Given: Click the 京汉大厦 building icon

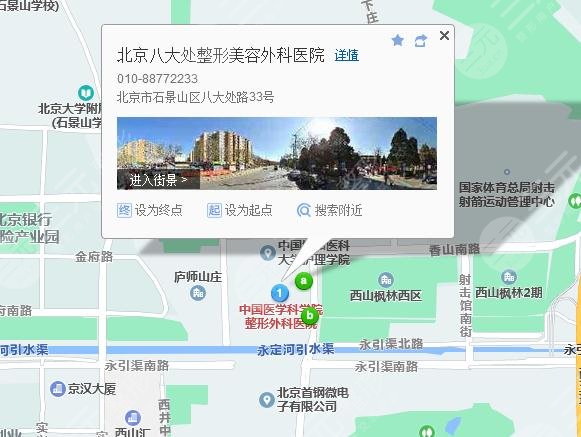Looking at the screenshot, I should pos(57,389).
